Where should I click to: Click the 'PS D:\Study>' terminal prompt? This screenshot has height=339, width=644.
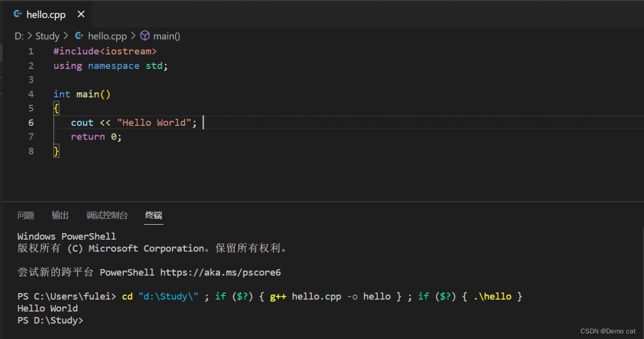[50, 320]
